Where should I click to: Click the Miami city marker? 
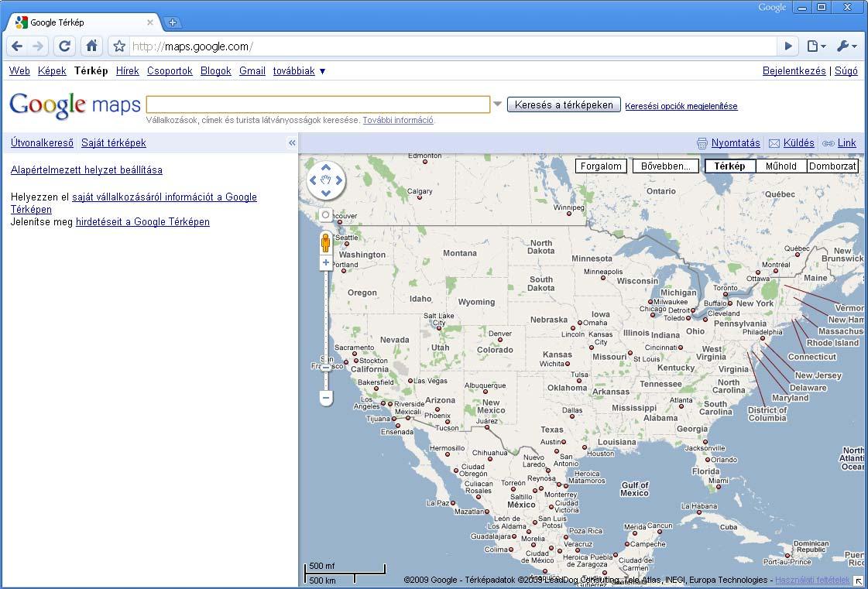point(719,487)
